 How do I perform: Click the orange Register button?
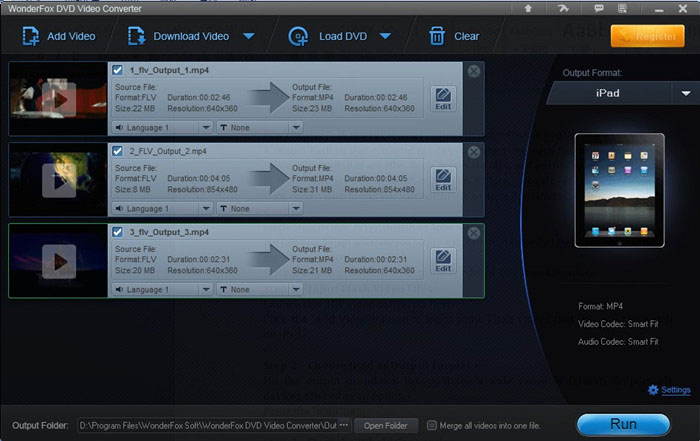click(647, 36)
